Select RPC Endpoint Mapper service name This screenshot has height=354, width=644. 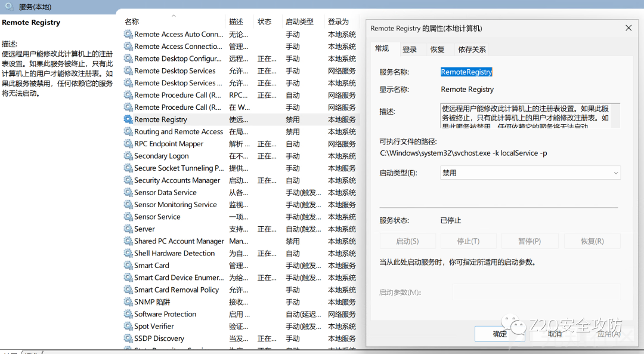pyautogui.click(x=169, y=144)
